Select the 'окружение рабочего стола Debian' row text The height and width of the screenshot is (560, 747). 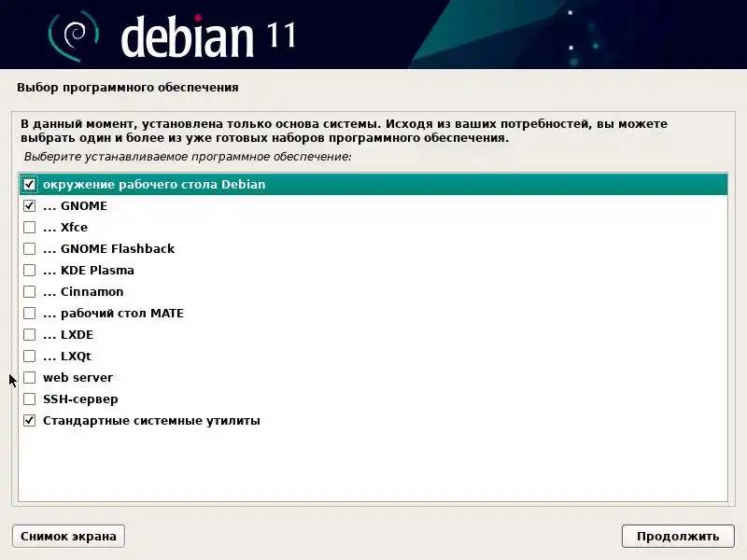tap(154, 184)
